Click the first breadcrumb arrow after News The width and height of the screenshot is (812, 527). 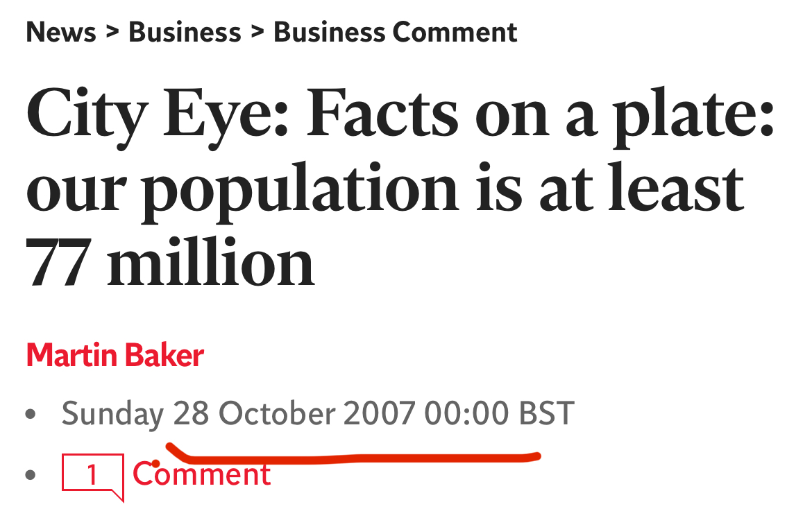(112, 32)
